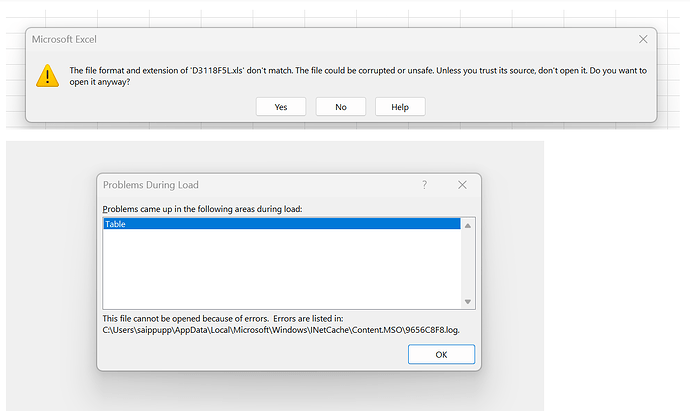This screenshot has height=411, width=690.
Task: Open Help in the Microsoft Excel warning
Action: [400, 107]
